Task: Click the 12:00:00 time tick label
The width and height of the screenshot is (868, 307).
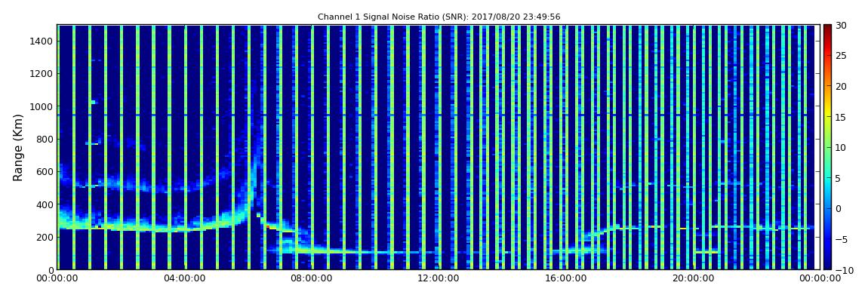Action: coord(438,279)
